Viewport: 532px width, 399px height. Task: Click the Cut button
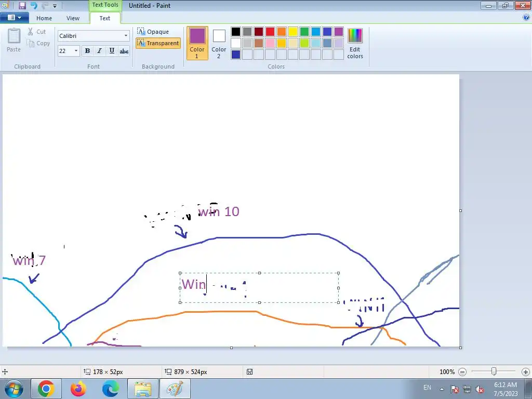click(37, 32)
